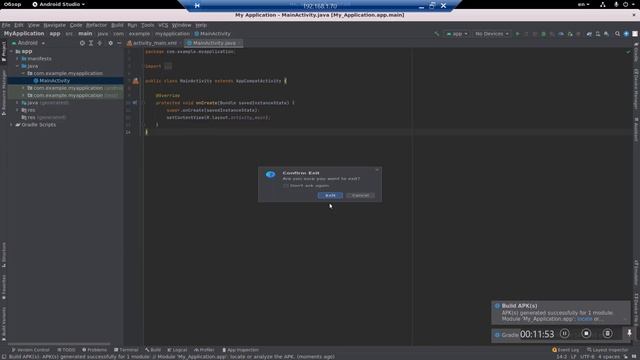Open the Logcat tool window
The height and width of the screenshot is (360, 640).
pos(177,350)
